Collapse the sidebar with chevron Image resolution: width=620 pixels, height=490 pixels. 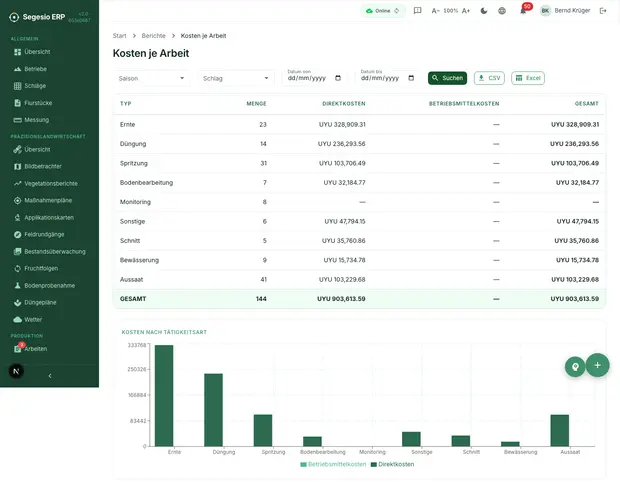click(50, 376)
